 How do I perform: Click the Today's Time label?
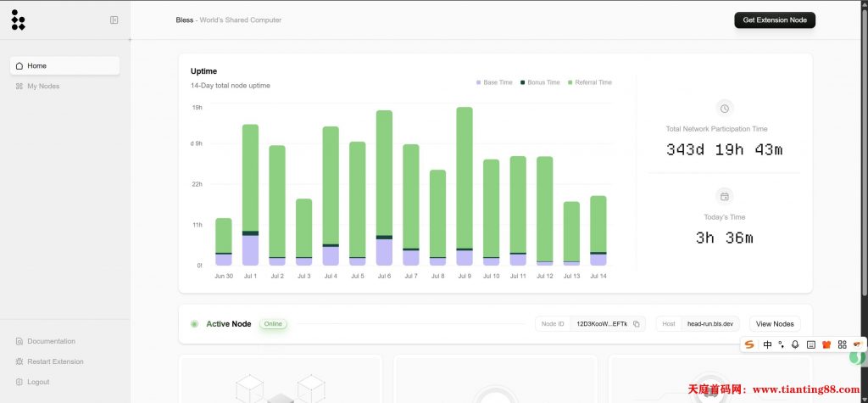[725, 216]
